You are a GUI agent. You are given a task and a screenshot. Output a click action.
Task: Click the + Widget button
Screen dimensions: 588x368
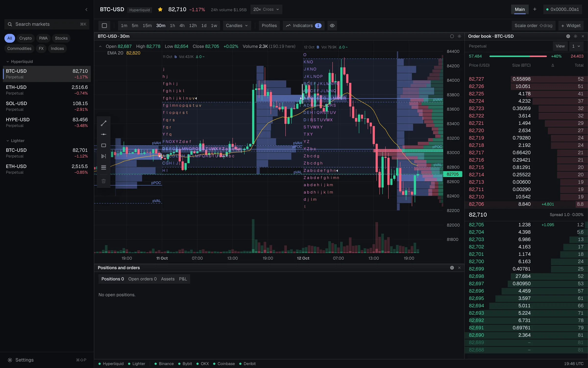[571, 26]
